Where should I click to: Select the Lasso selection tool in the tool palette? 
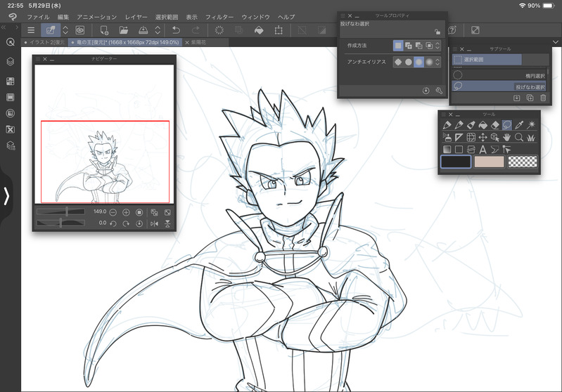click(x=507, y=125)
